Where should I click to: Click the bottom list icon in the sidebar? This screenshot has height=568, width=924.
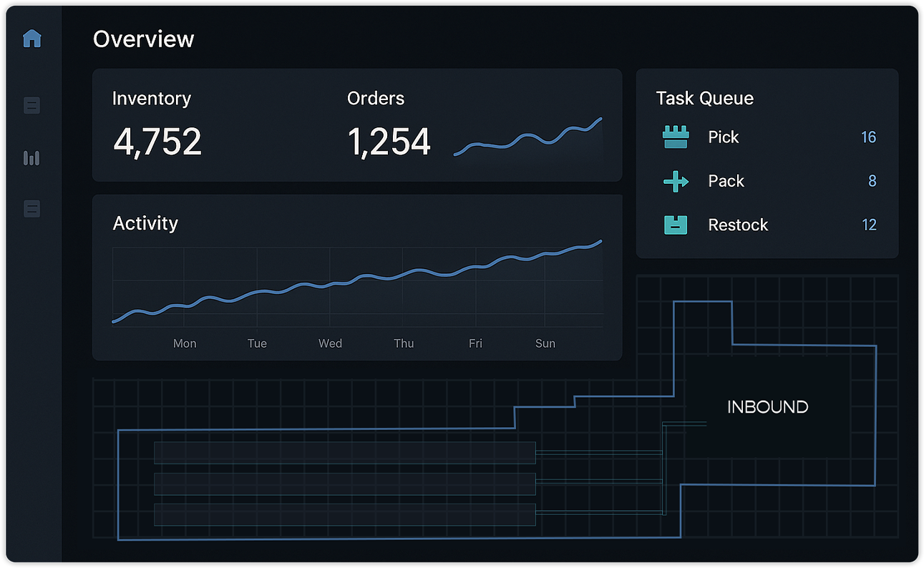32,209
